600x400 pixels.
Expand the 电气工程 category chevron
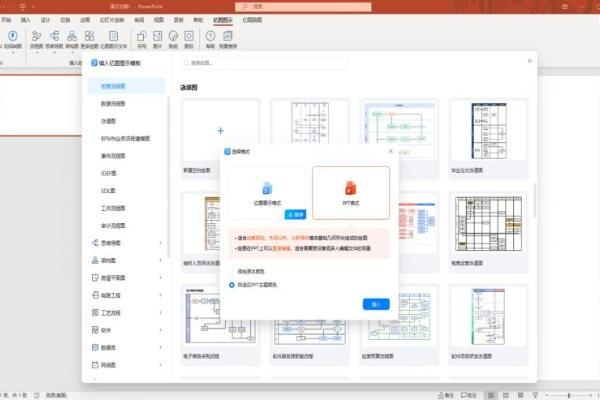[160, 295]
